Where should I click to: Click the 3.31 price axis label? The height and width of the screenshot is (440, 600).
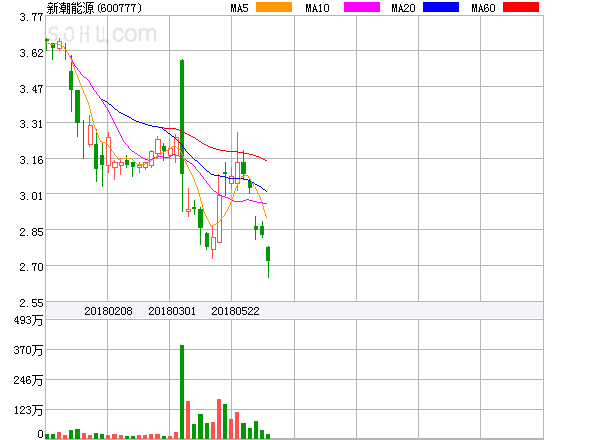31,124
